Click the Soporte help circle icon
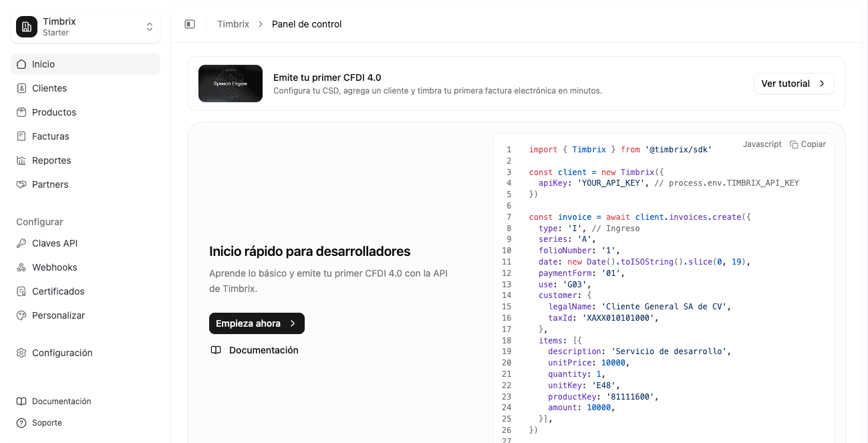Screen dimensions: 868x443 (x=21, y=423)
